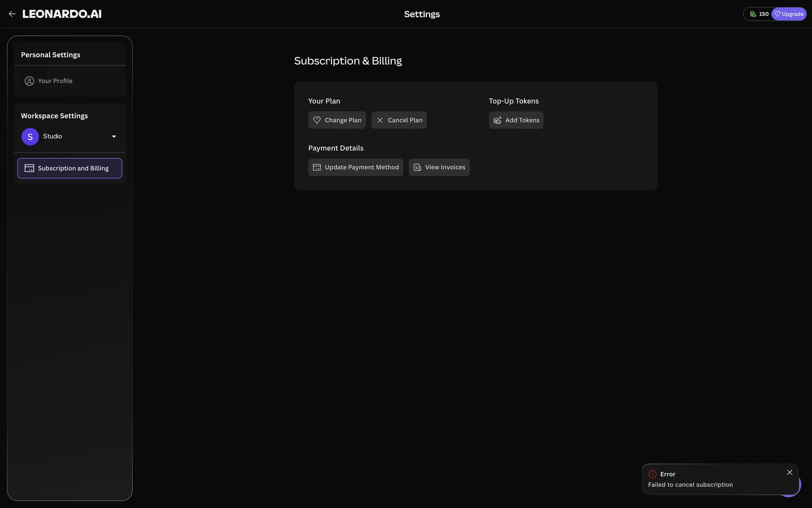Click the back arrow icon
This screenshot has width=812, height=508.
click(12, 14)
